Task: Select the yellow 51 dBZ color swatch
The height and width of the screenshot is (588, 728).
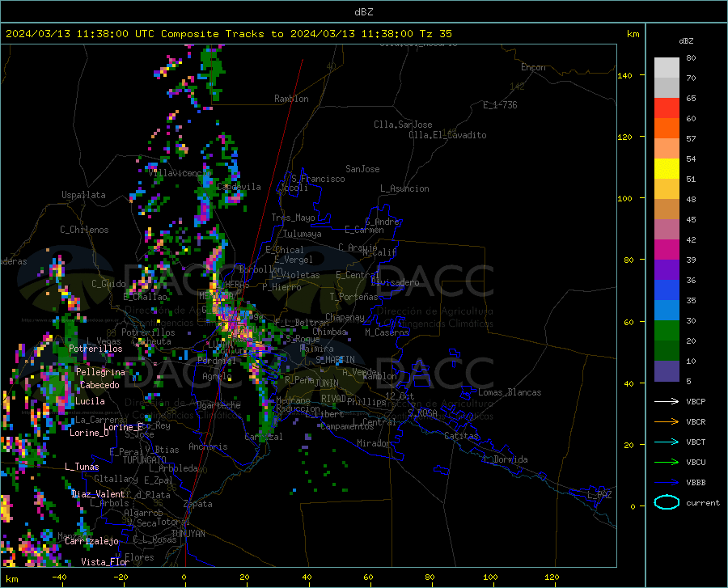Action: 667,169
